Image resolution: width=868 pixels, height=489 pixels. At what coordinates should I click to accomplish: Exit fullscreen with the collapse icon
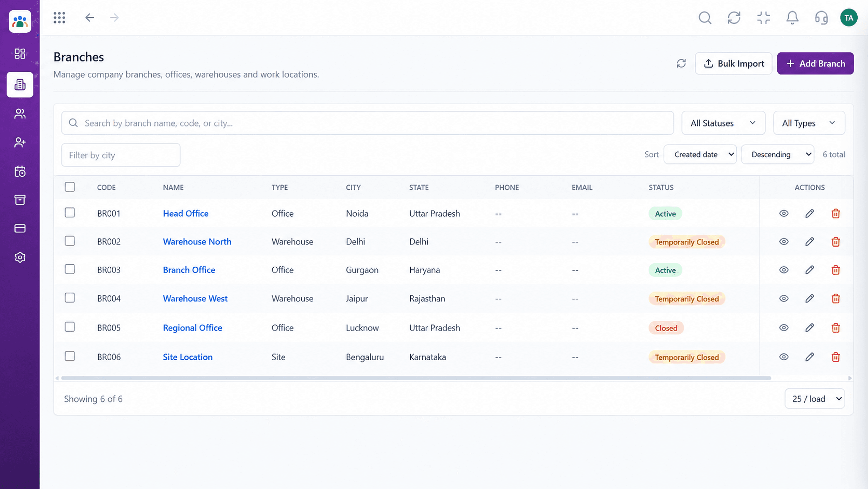[763, 17]
